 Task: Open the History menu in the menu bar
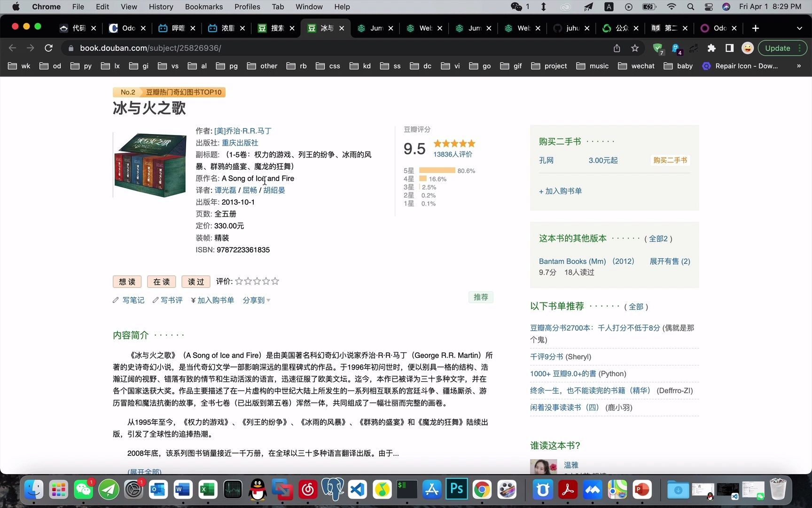click(x=161, y=7)
